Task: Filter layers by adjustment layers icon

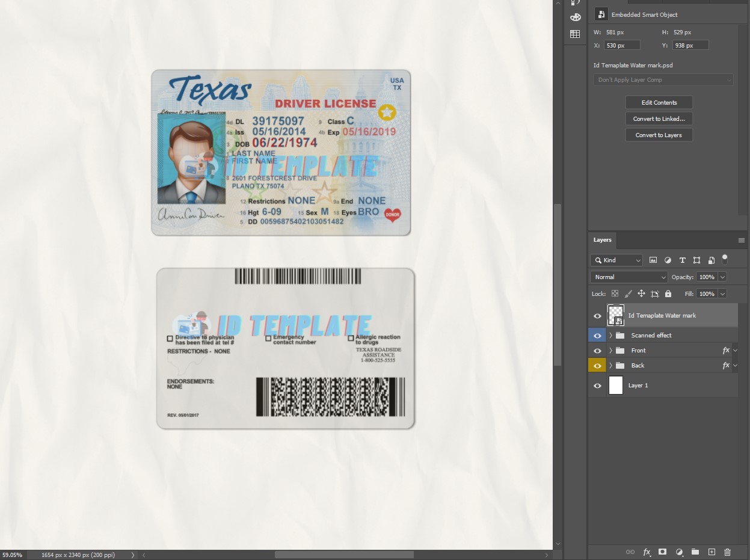Action: pos(668,260)
